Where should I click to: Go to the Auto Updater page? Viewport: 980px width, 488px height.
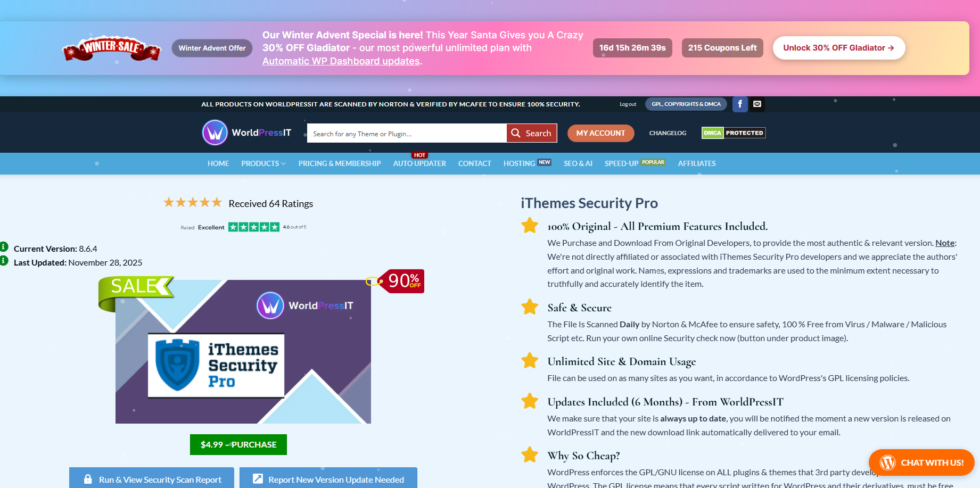[419, 163]
